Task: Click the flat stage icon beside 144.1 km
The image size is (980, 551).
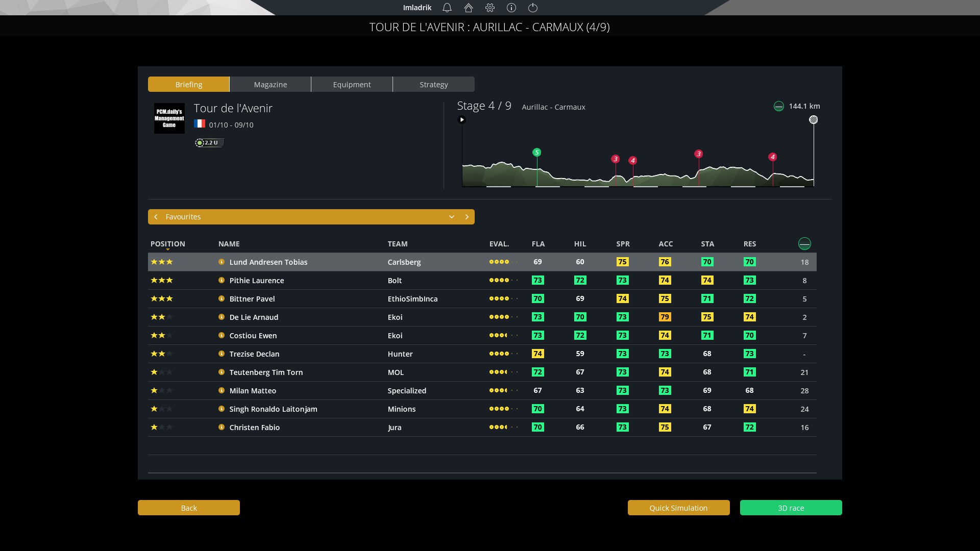Action: 779,106
